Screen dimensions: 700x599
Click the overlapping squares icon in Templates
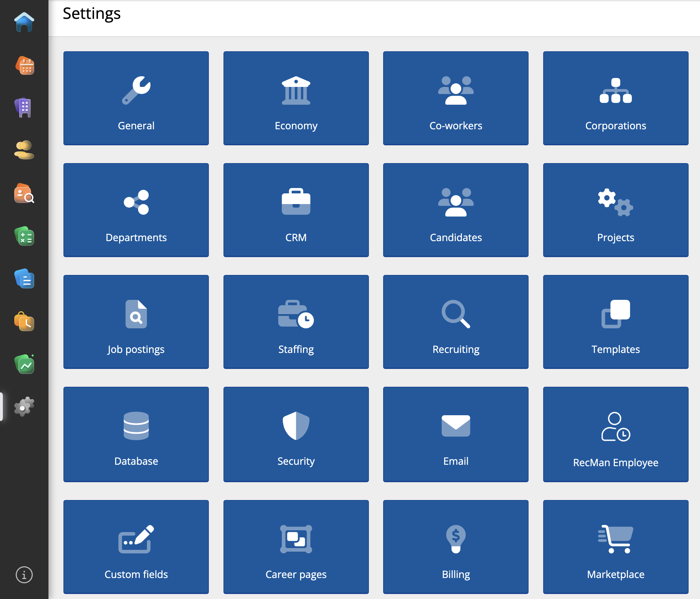[616, 314]
